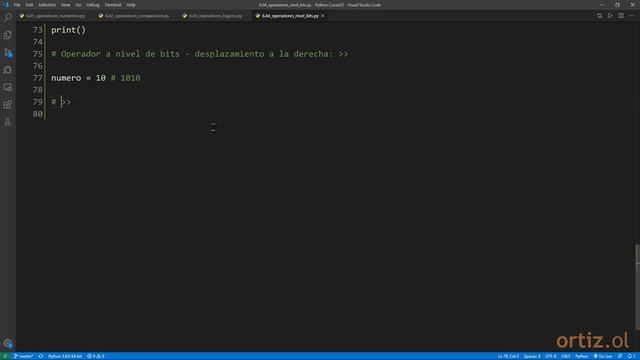Change file encoding UTF-8

[x=551, y=356]
